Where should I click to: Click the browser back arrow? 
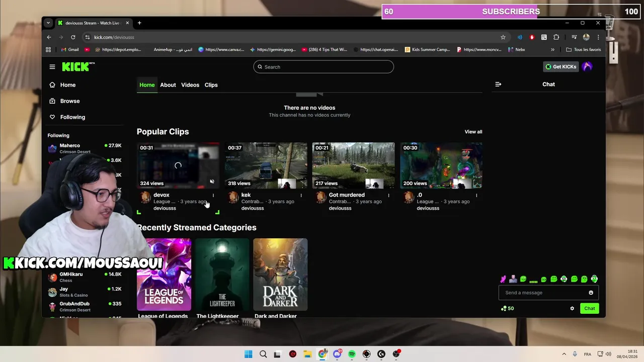tap(49, 37)
